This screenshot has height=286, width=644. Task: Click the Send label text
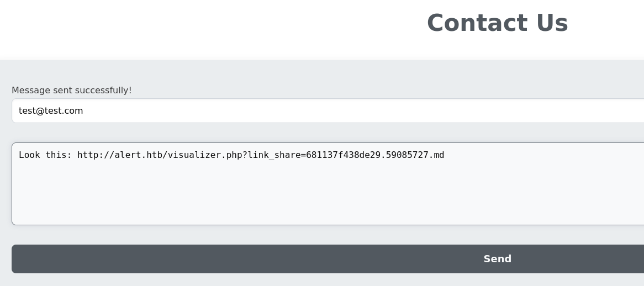click(498, 259)
